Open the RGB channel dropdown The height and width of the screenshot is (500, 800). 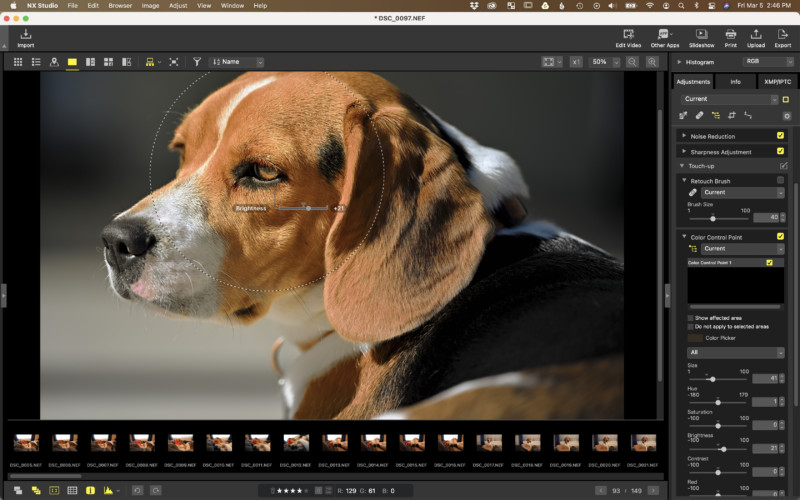pos(768,62)
